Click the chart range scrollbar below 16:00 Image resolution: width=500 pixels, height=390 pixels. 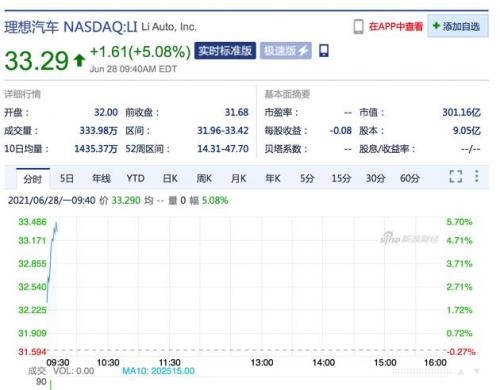click(422, 371)
